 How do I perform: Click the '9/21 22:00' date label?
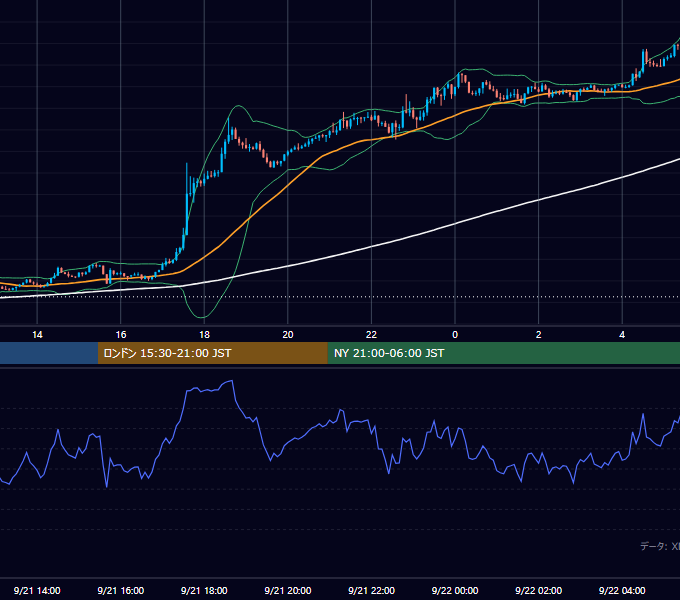click(371, 590)
